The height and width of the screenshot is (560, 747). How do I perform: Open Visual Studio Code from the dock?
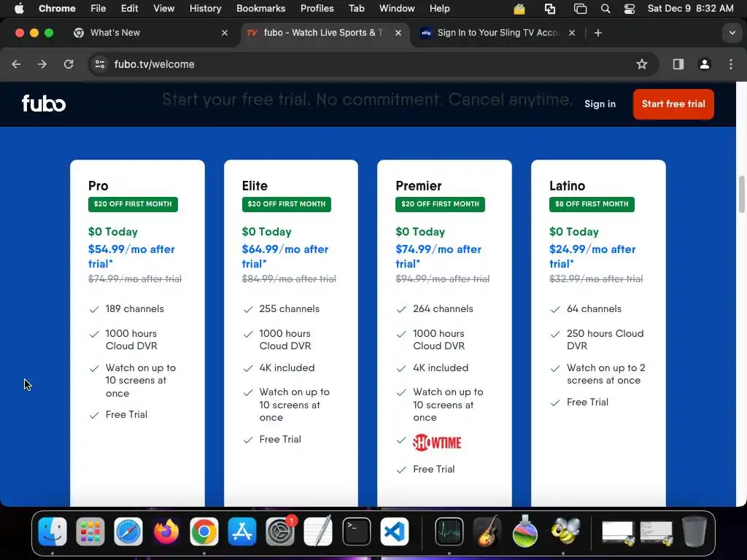coord(395,532)
